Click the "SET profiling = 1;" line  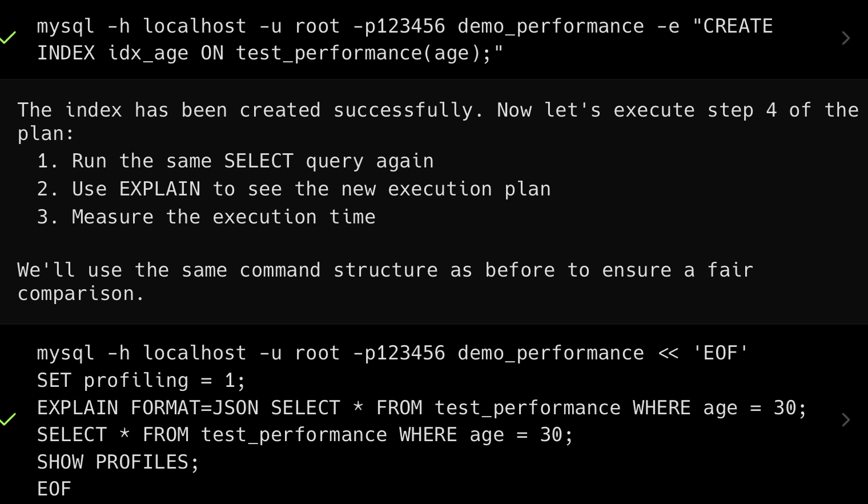coord(141,381)
